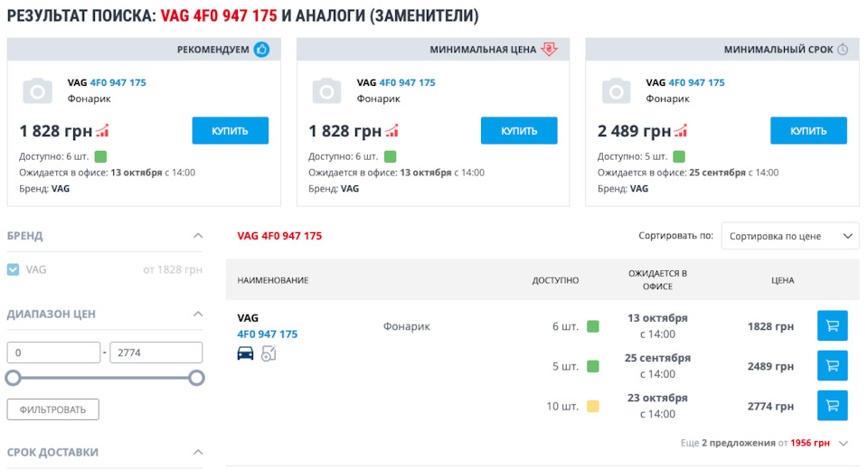Open photo placeholder in Минимальный срок card

tap(616, 90)
